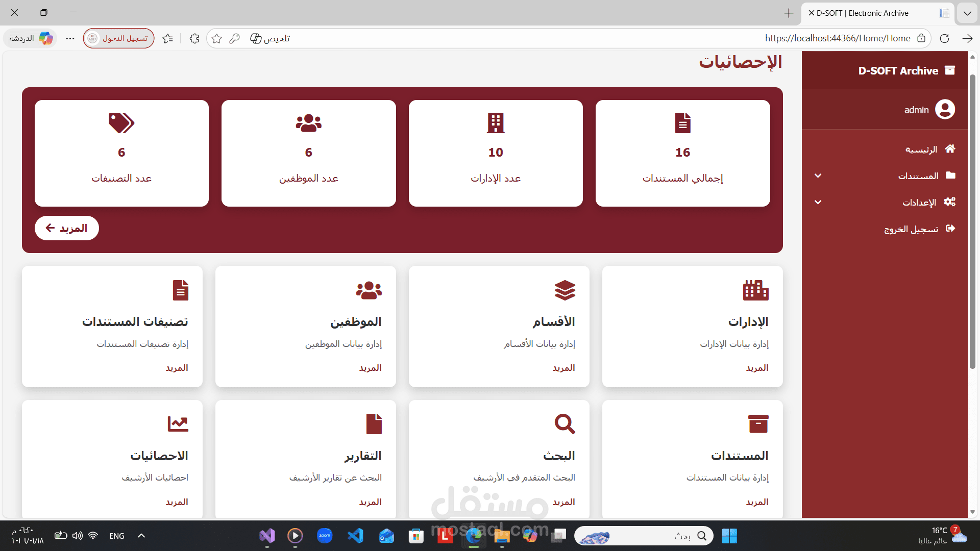Open the Zoom app from the taskbar

(x=325, y=536)
